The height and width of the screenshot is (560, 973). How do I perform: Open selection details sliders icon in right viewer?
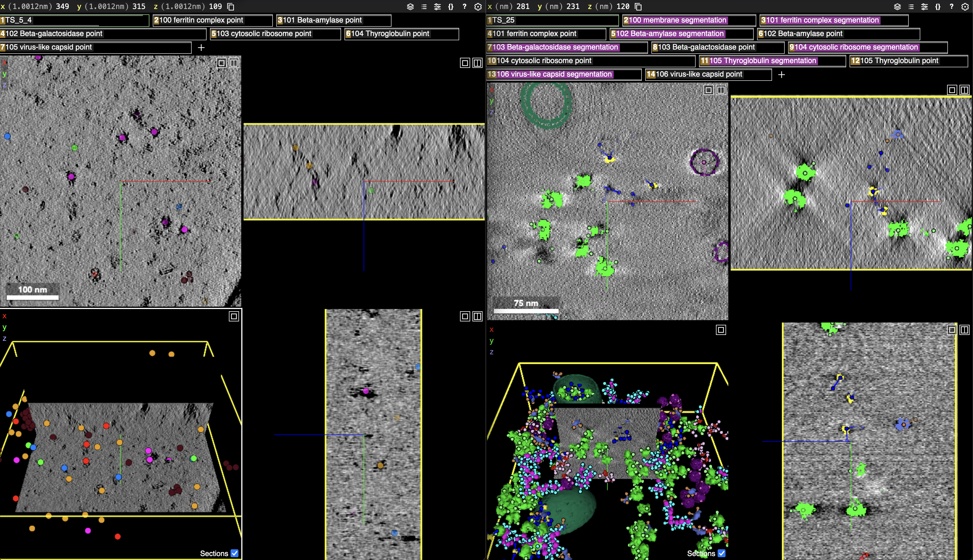(x=924, y=6)
